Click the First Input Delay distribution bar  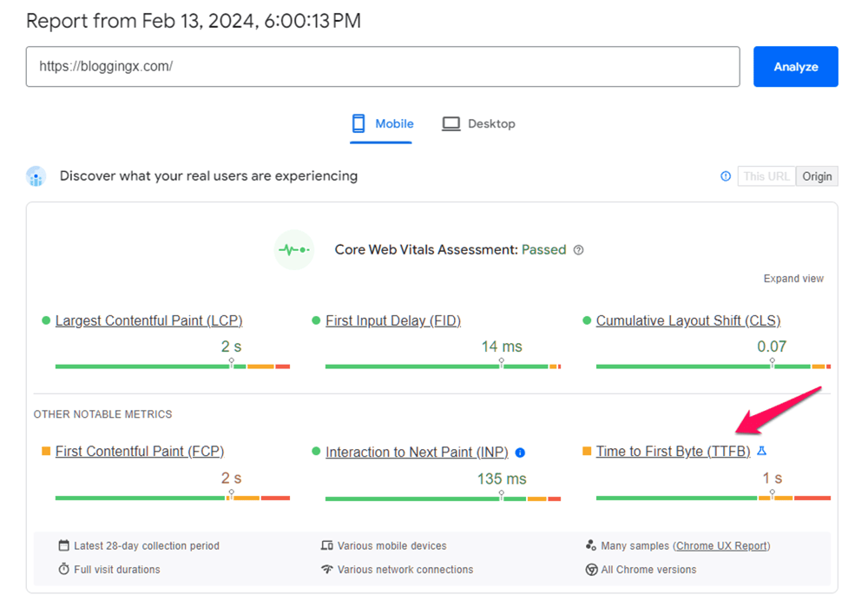coord(443,367)
